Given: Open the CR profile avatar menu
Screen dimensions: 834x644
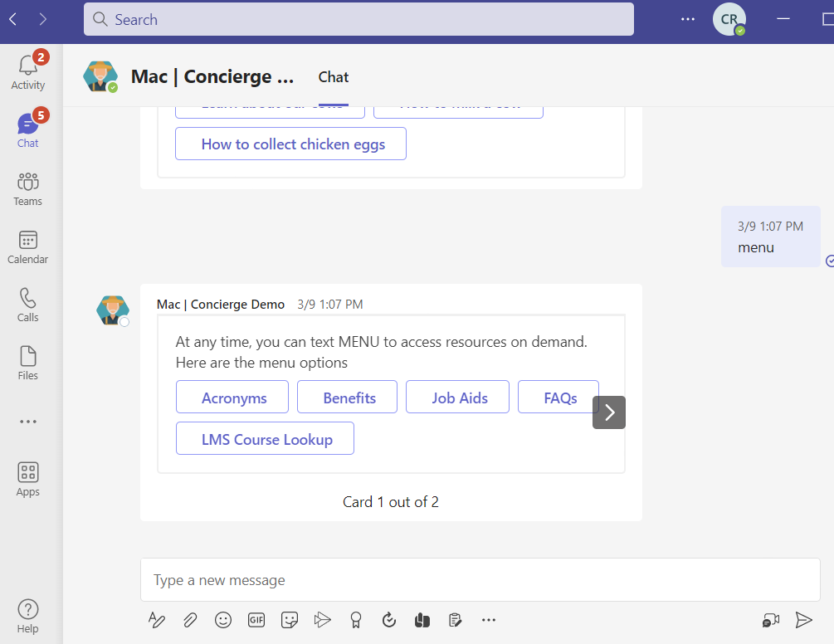Looking at the screenshot, I should click(x=729, y=20).
